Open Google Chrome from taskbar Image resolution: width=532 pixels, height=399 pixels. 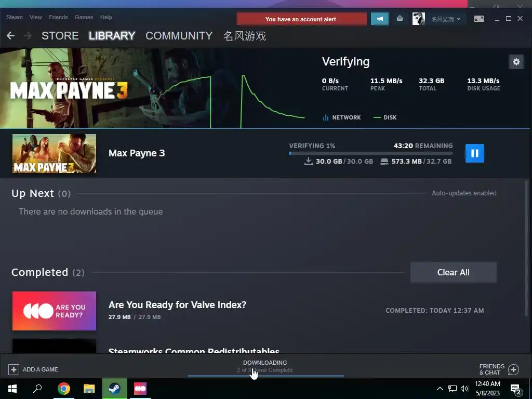[x=63, y=389]
